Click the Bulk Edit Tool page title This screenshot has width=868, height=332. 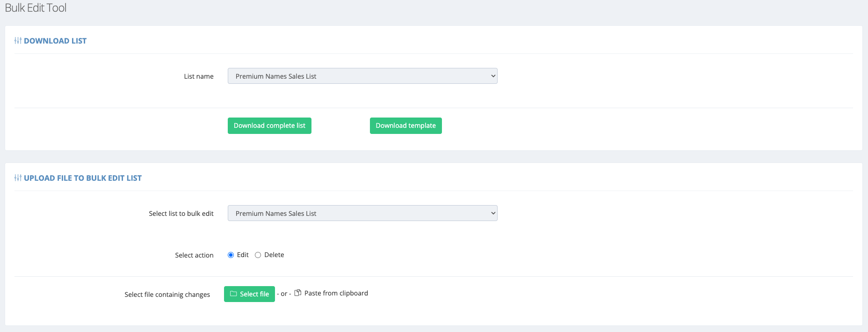pyautogui.click(x=36, y=8)
